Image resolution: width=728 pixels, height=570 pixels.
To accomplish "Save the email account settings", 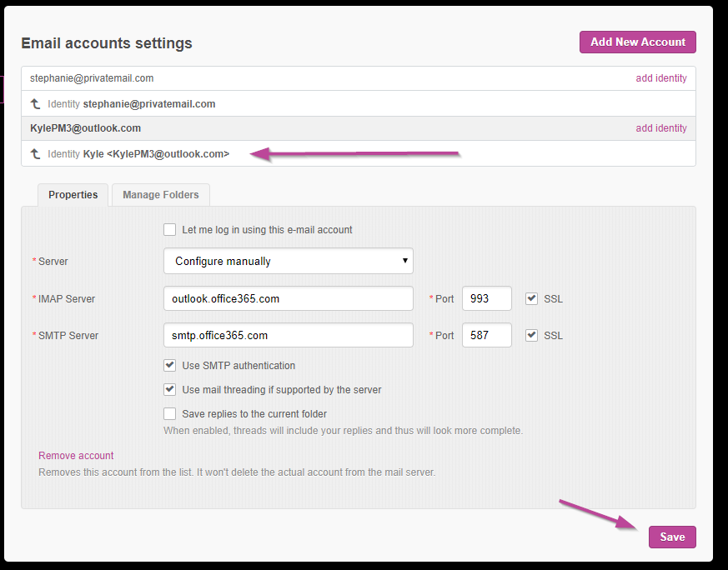I will 671,537.
